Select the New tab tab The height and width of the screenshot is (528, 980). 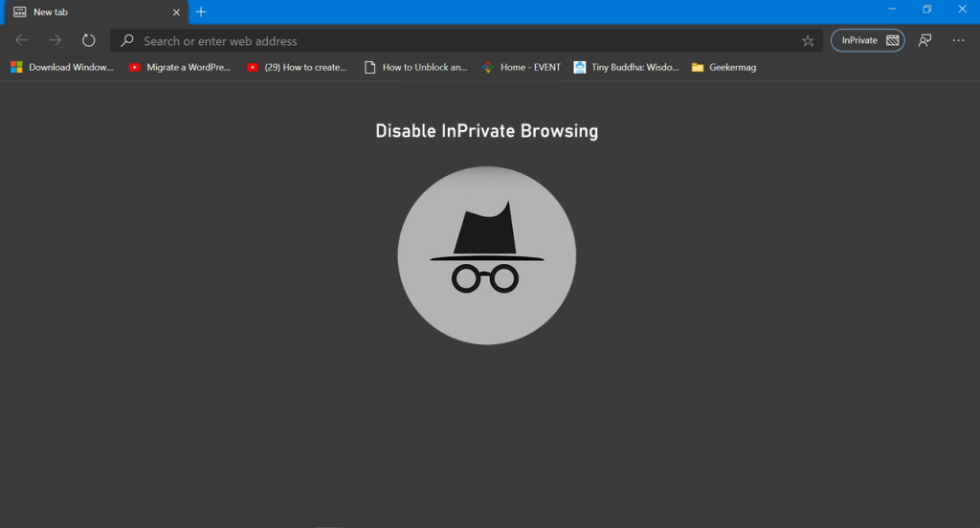click(97, 11)
